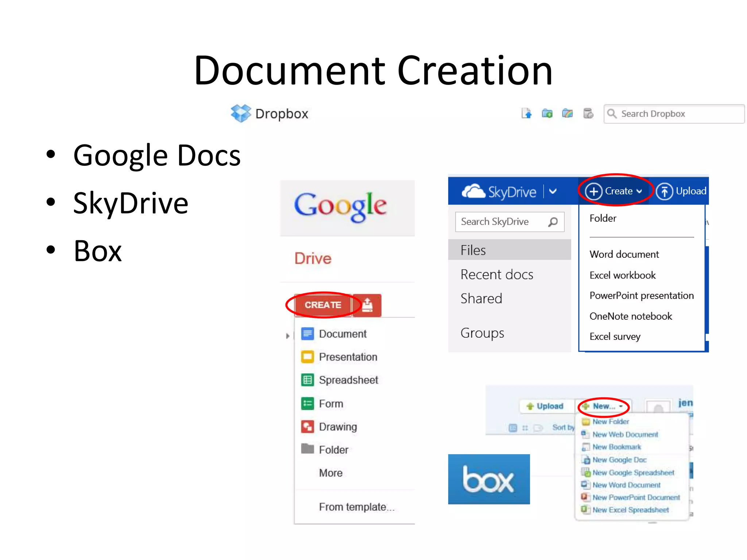Click the 'Box' bullet text

[x=97, y=251]
